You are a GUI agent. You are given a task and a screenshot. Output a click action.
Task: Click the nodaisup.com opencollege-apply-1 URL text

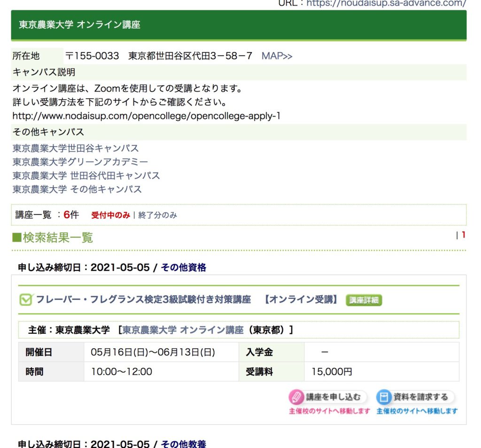point(147,116)
